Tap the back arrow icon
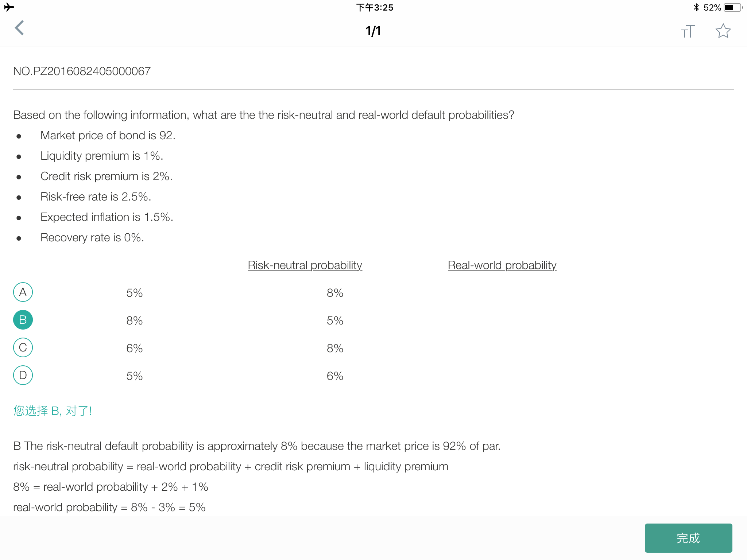This screenshot has height=560, width=747. 19,28
